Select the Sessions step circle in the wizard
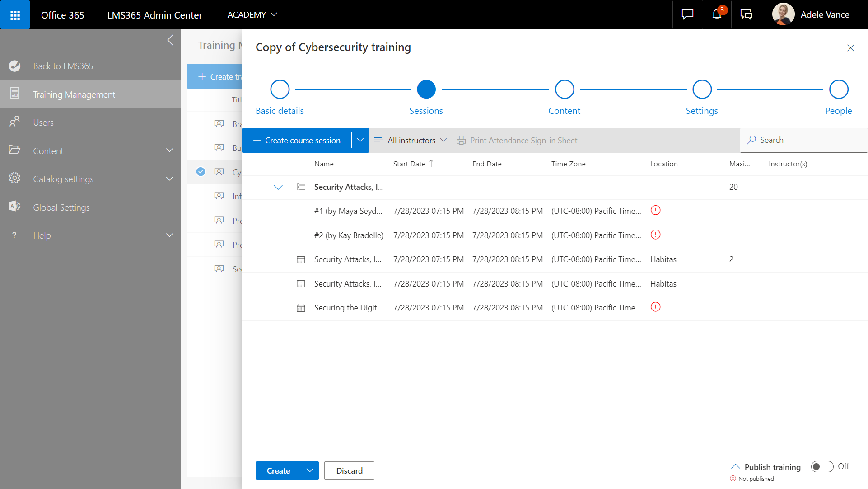This screenshot has width=868, height=489. 426,89
